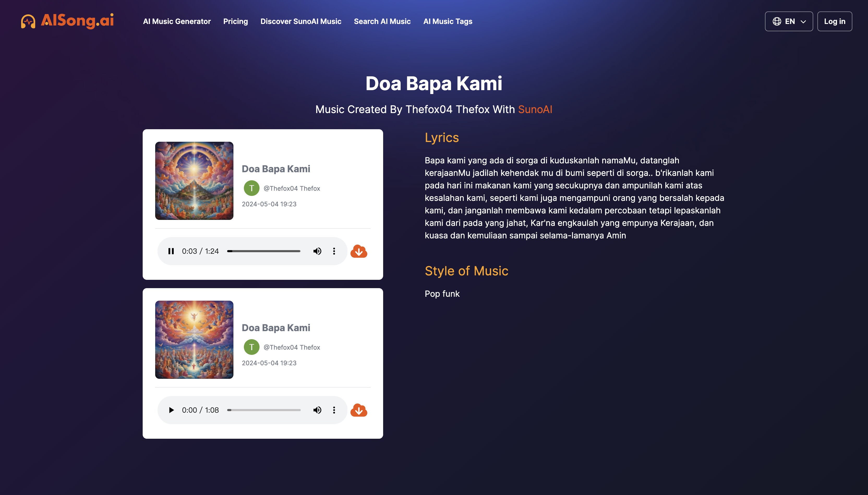Open the second track's cover art thumbnail
Screen dimensions: 868x495
point(194,340)
